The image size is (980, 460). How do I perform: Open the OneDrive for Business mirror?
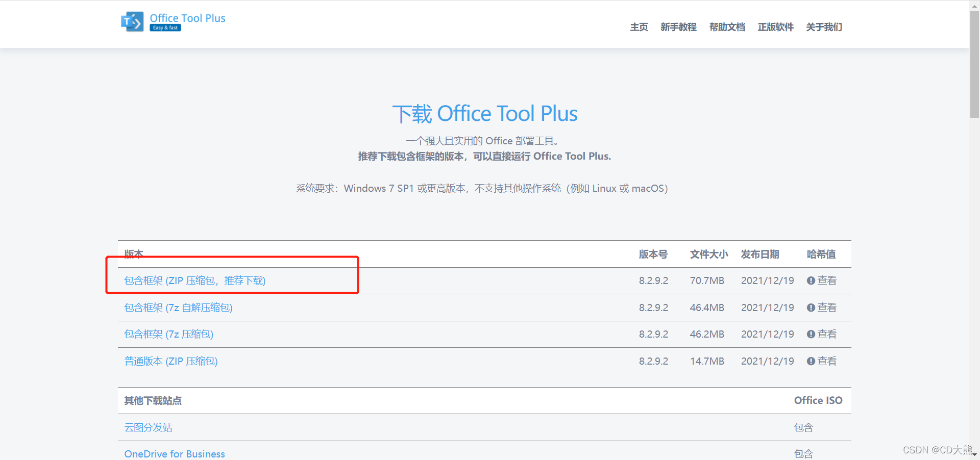coord(175,454)
